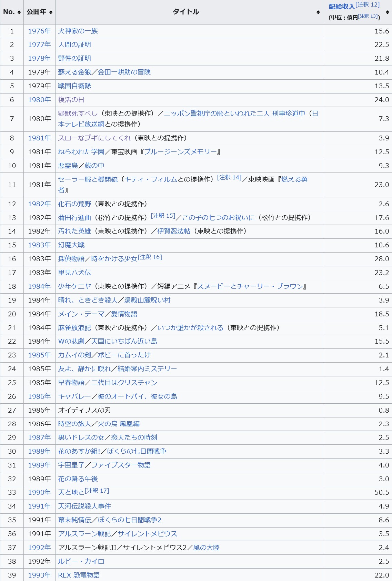Click the 風の大陸 link
The width and height of the screenshot is (392, 581).
coord(206,548)
